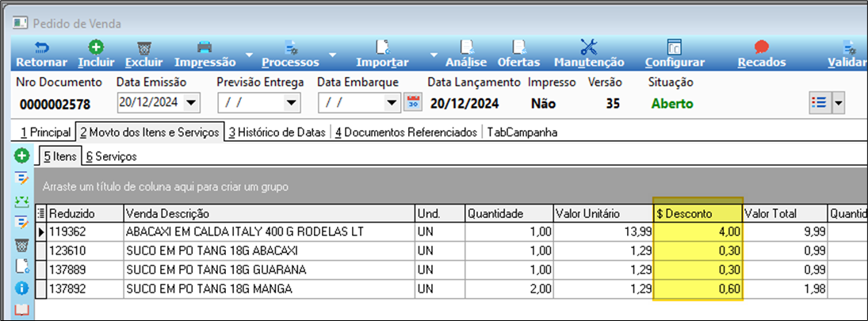Click the grid column chooser icon left of Reduzido
The image size is (868, 321).
41,213
